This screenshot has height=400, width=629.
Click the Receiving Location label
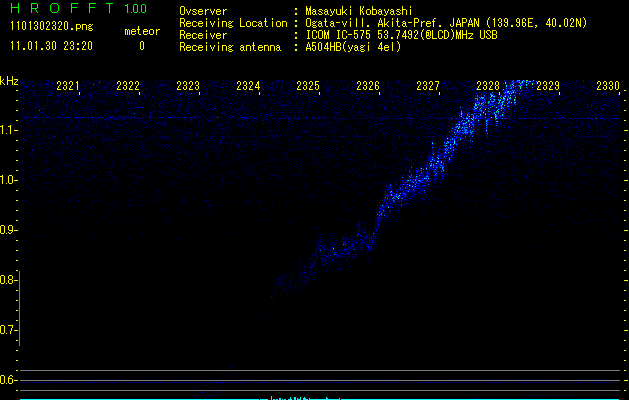pos(233,23)
